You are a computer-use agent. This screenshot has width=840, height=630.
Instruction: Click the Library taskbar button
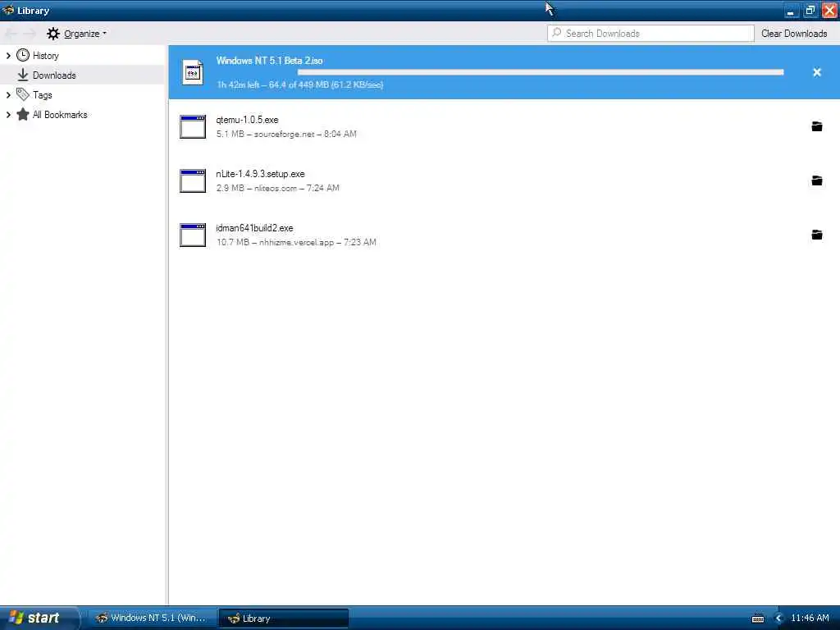click(x=284, y=618)
